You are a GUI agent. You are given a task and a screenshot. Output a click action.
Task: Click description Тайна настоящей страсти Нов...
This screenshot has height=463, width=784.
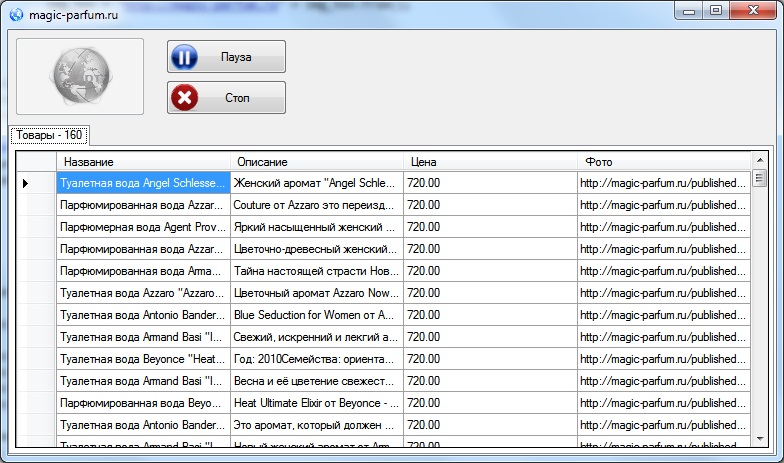[316, 271]
